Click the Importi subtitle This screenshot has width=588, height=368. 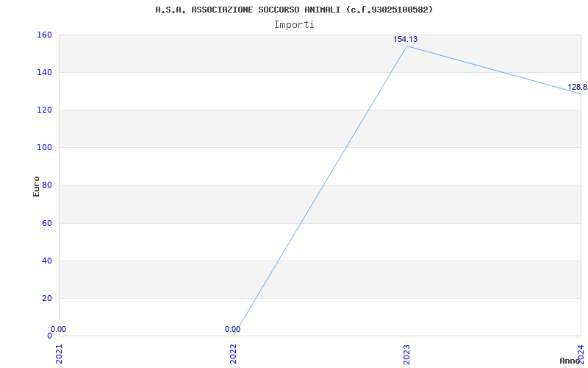(x=294, y=25)
